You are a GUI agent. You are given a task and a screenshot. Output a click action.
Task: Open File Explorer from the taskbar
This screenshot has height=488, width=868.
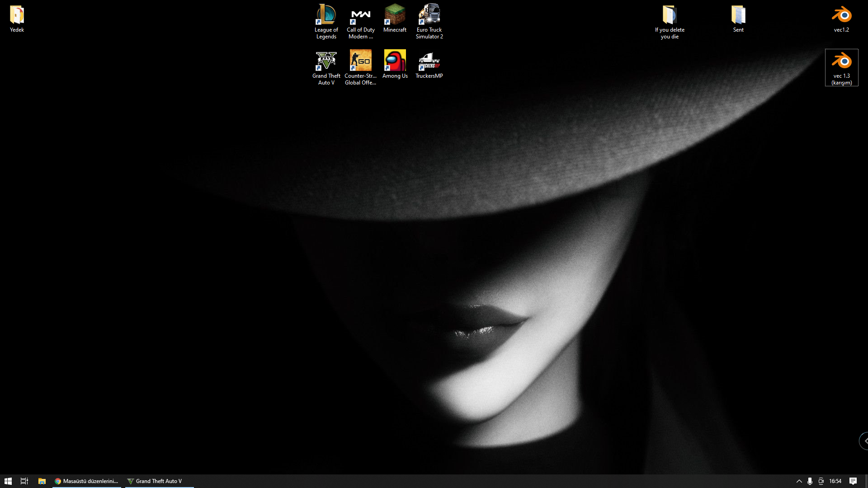(x=42, y=481)
